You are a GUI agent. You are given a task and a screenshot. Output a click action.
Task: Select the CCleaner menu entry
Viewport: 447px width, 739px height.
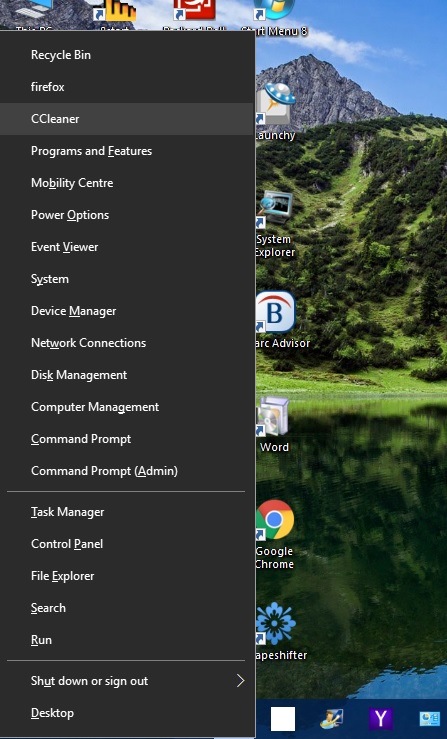pos(127,119)
